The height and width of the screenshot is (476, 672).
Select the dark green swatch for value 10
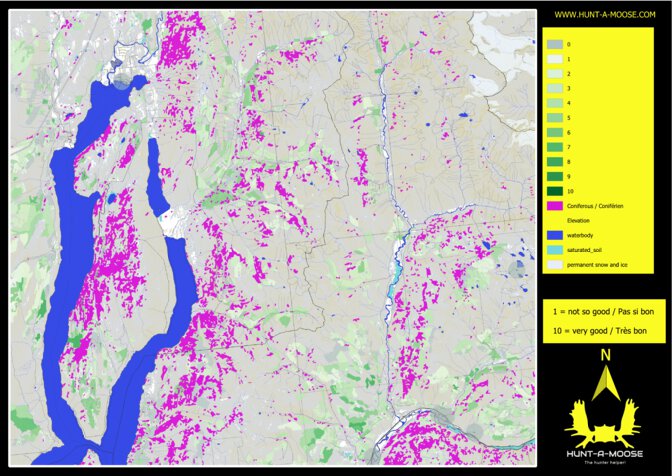555,191
